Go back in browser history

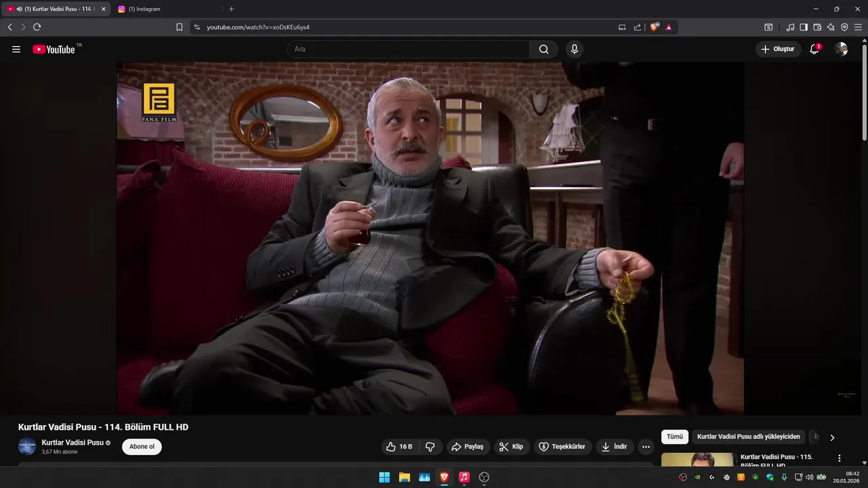pyautogui.click(x=9, y=27)
